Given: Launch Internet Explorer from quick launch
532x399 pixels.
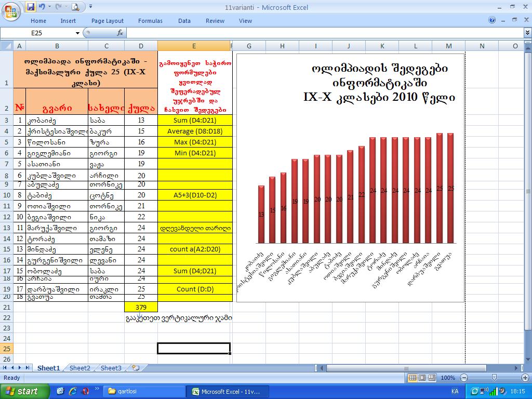Looking at the screenshot, I should [x=72, y=391].
